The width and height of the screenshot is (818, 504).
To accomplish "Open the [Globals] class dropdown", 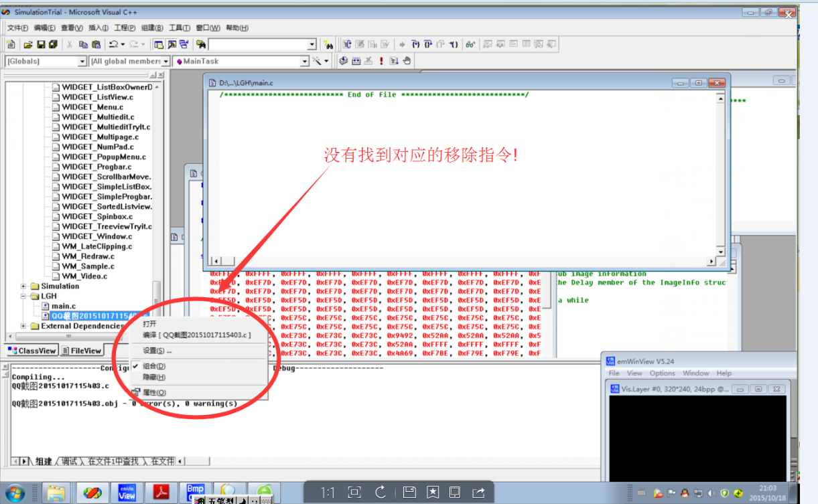I will point(82,62).
